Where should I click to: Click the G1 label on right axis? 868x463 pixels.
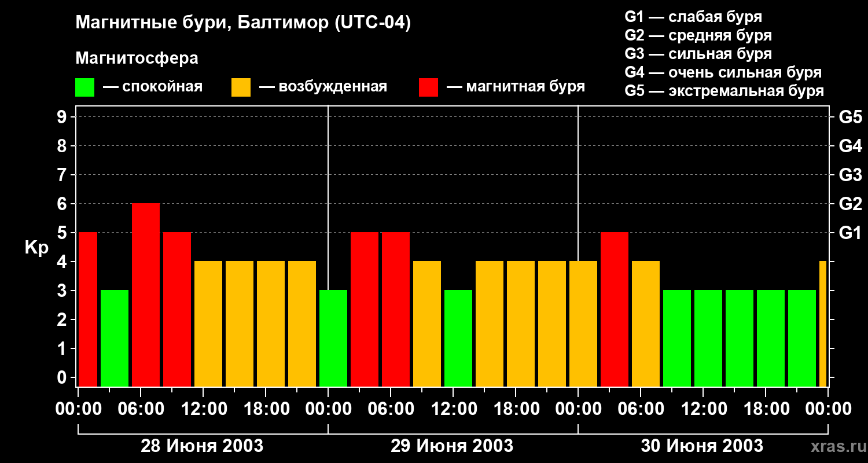(850, 233)
